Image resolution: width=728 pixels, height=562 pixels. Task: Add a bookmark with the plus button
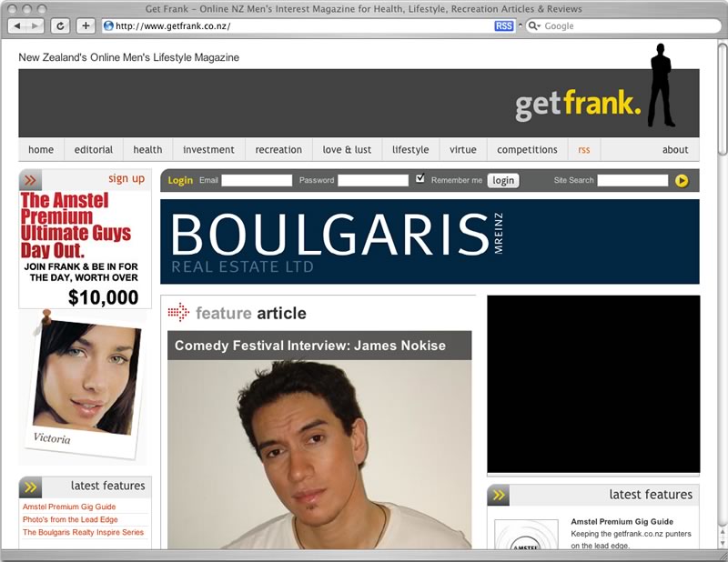86,26
